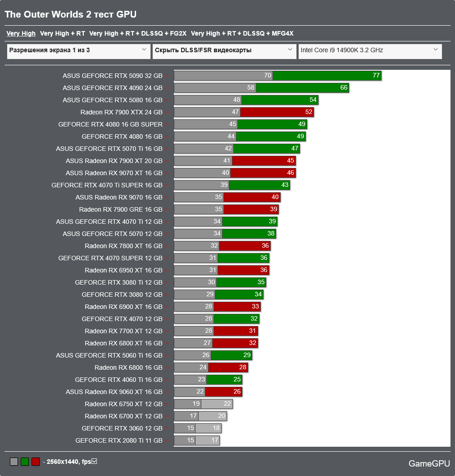Image resolution: width=455 pixels, height=476 pixels.
Task: Remove GEFORCE RTX 4080 16 GB SUPER via X icon
Action: pyautogui.click(x=166, y=124)
